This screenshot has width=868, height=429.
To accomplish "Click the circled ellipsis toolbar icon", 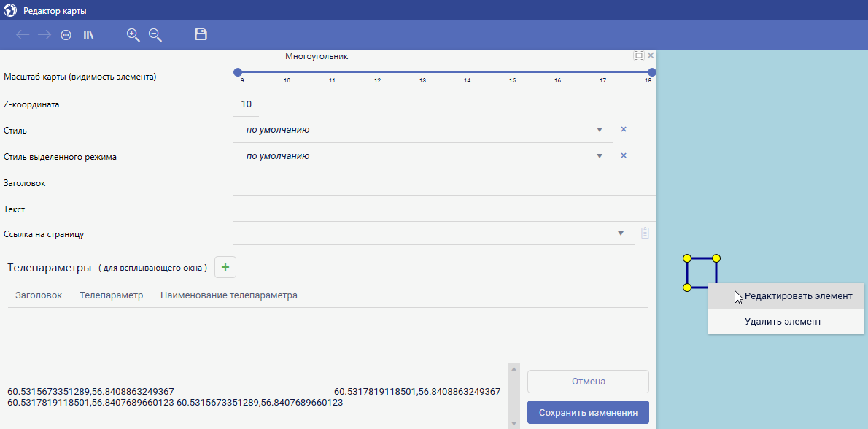I will tap(66, 35).
